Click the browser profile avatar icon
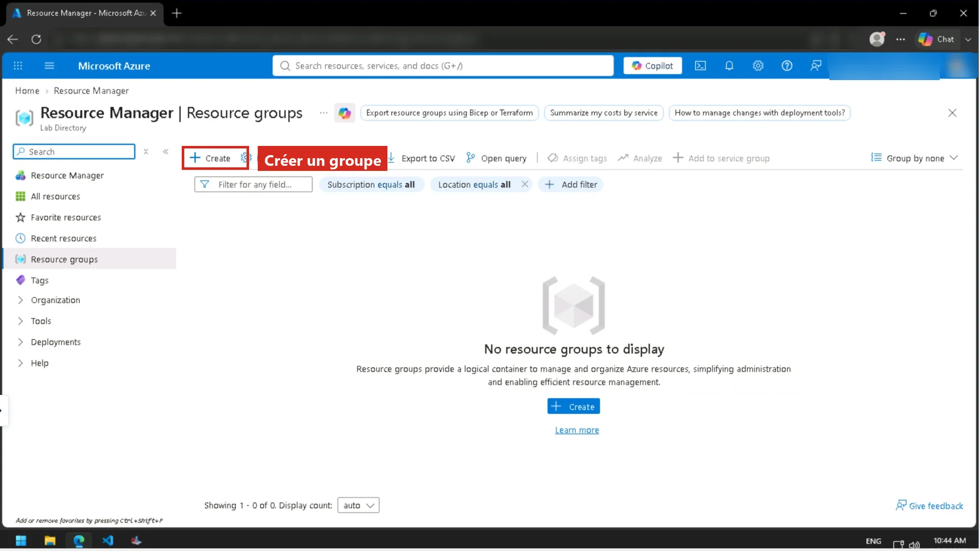980x551 pixels. click(x=877, y=39)
